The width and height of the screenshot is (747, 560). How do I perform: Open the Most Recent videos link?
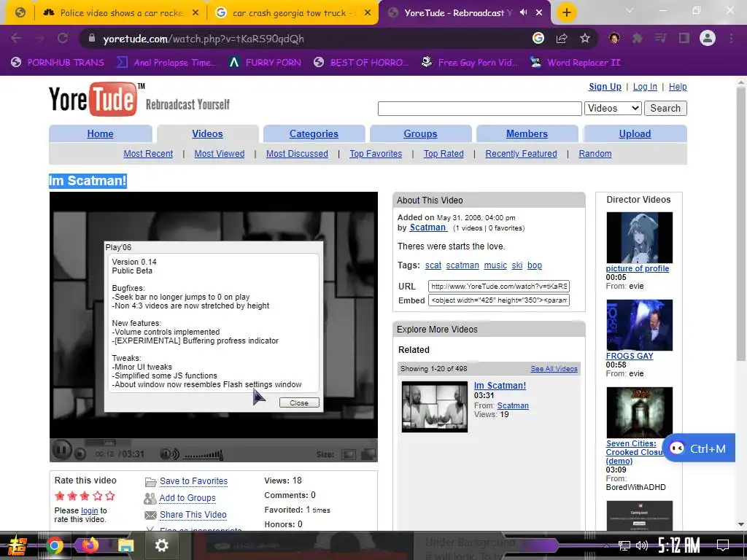[148, 154]
